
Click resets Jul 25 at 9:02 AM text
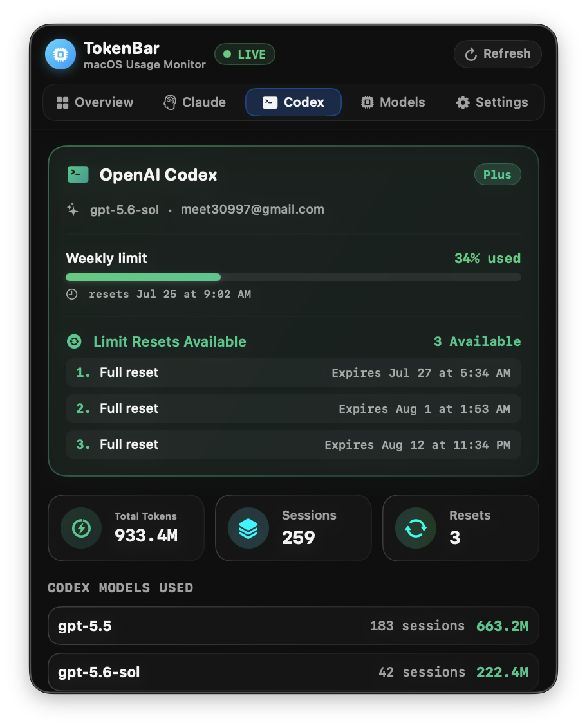click(170, 295)
